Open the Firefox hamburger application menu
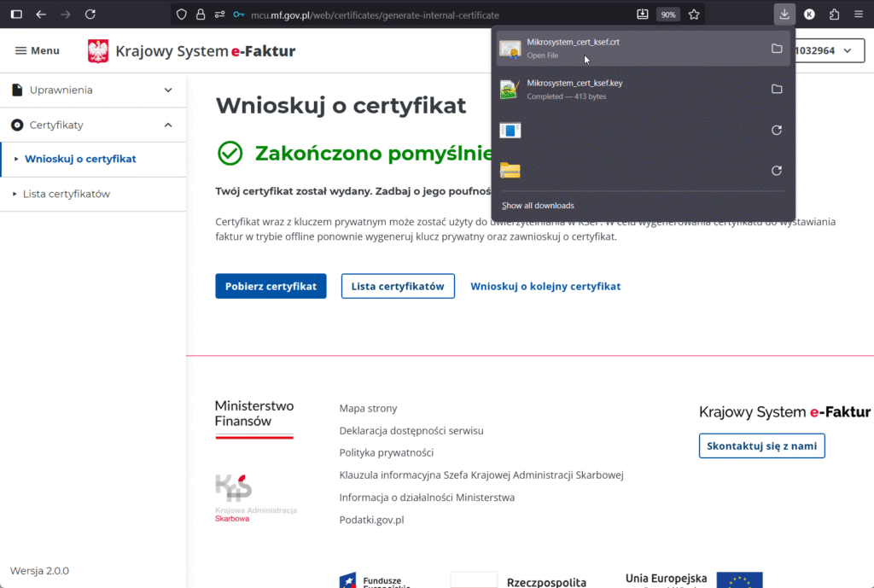Screen dimensions: 874x588 point(858,15)
